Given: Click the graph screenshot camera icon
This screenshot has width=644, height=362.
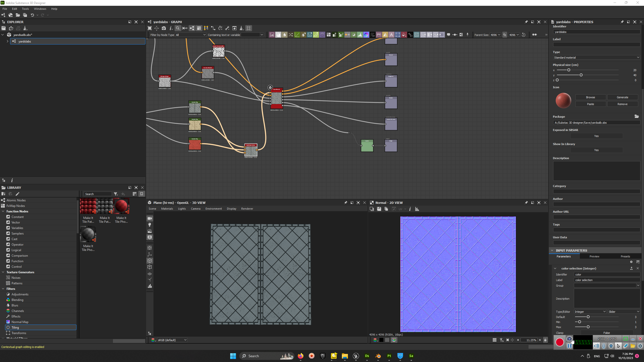Looking at the screenshot, I should pos(164,28).
